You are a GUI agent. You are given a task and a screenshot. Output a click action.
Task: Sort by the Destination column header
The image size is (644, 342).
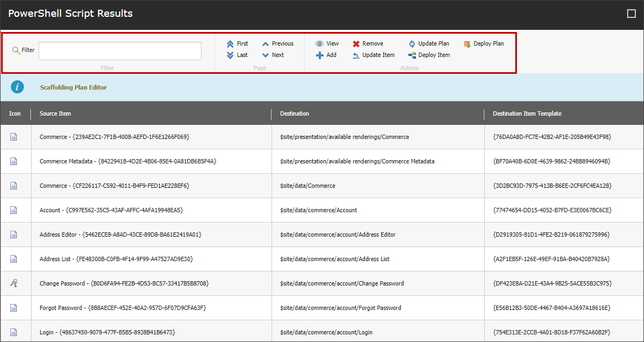point(294,113)
